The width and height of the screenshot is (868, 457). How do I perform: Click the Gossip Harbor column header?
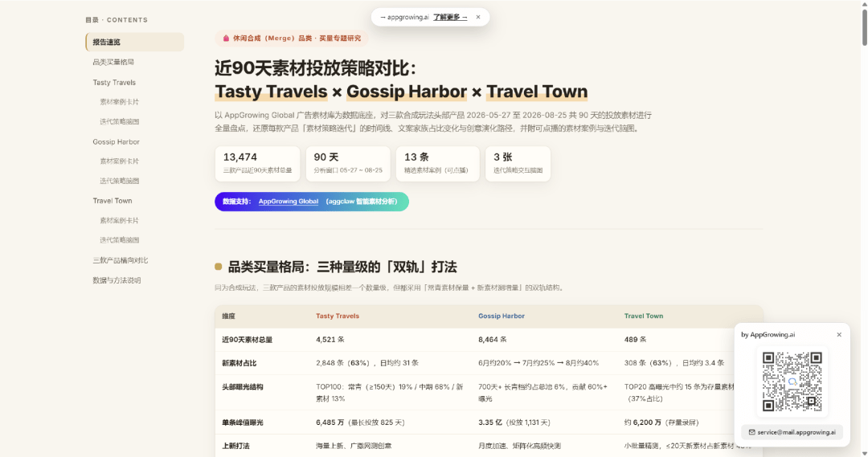pyautogui.click(x=502, y=316)
